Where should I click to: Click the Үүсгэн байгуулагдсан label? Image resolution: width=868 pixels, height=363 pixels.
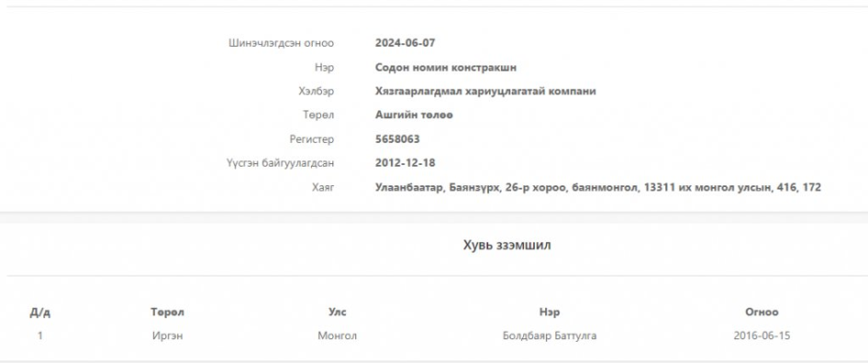280,163
